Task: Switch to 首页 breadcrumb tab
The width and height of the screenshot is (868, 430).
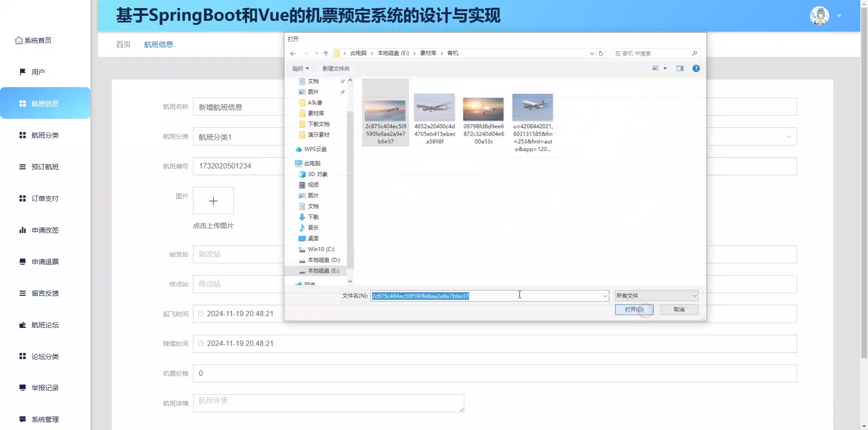Action: click(123, 44)
